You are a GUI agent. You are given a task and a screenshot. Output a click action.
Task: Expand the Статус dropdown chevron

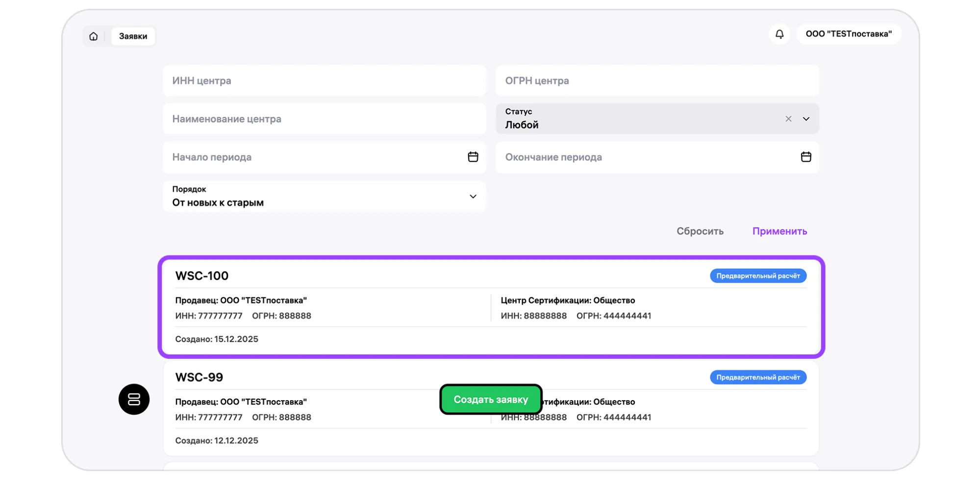coord(805,119)
